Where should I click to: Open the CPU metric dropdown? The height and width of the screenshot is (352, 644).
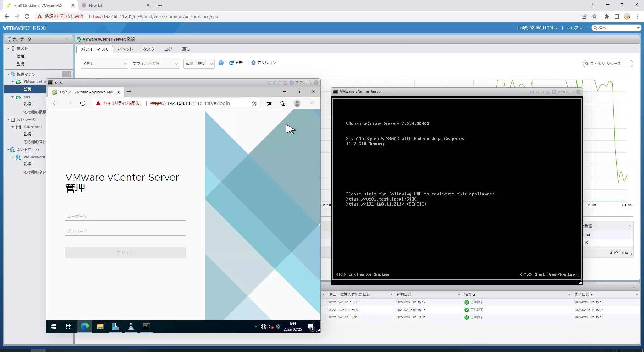click(104, 64)
